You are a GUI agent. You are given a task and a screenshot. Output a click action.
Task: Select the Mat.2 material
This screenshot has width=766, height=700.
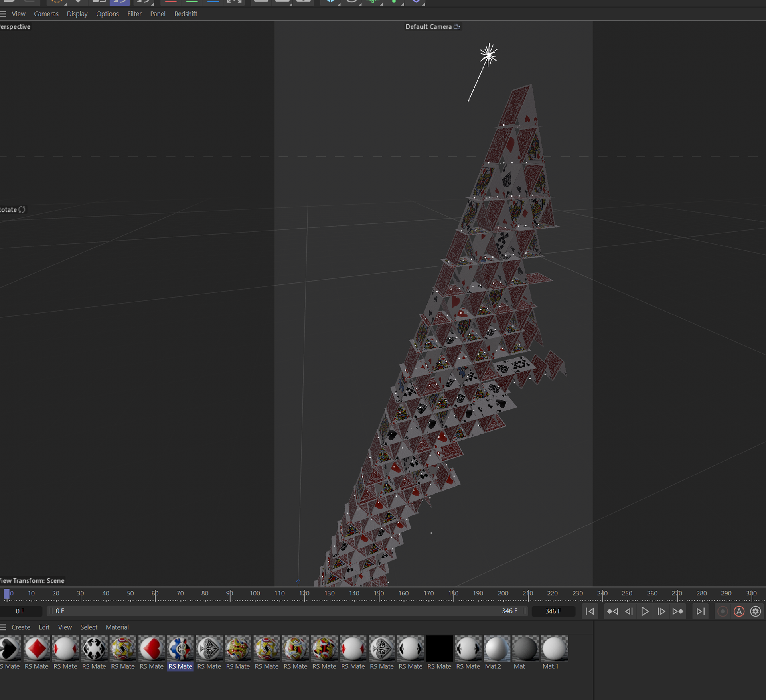tap(497, 649)
